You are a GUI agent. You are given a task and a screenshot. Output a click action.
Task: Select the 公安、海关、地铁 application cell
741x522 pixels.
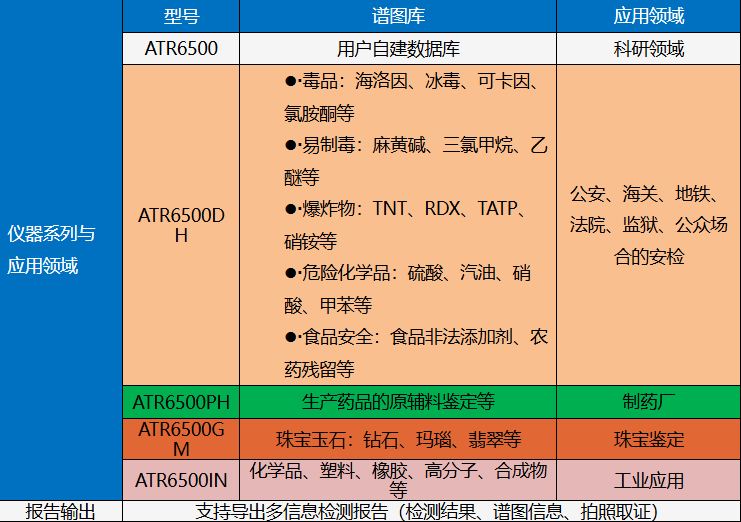point(648,225)
